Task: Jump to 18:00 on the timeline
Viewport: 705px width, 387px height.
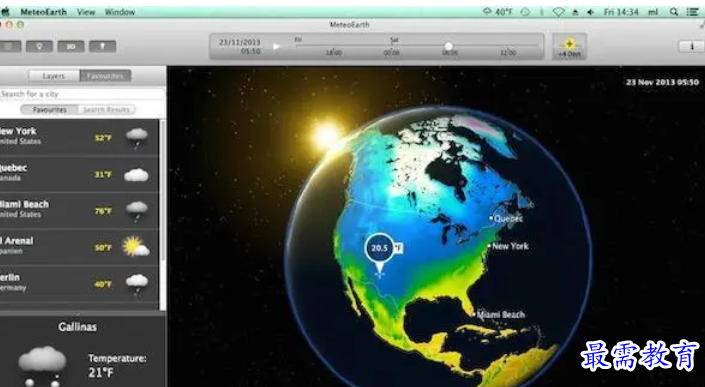Action: point(333,53)
